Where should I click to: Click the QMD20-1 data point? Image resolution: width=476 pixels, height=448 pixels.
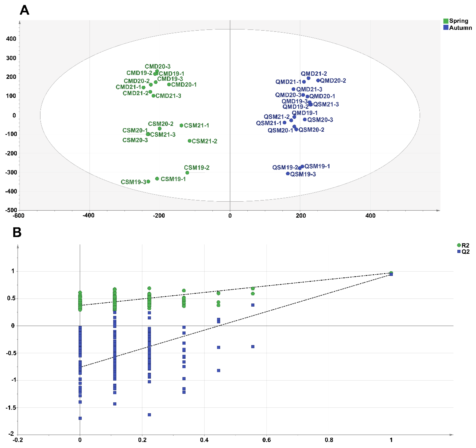click(x=307, y=97)
